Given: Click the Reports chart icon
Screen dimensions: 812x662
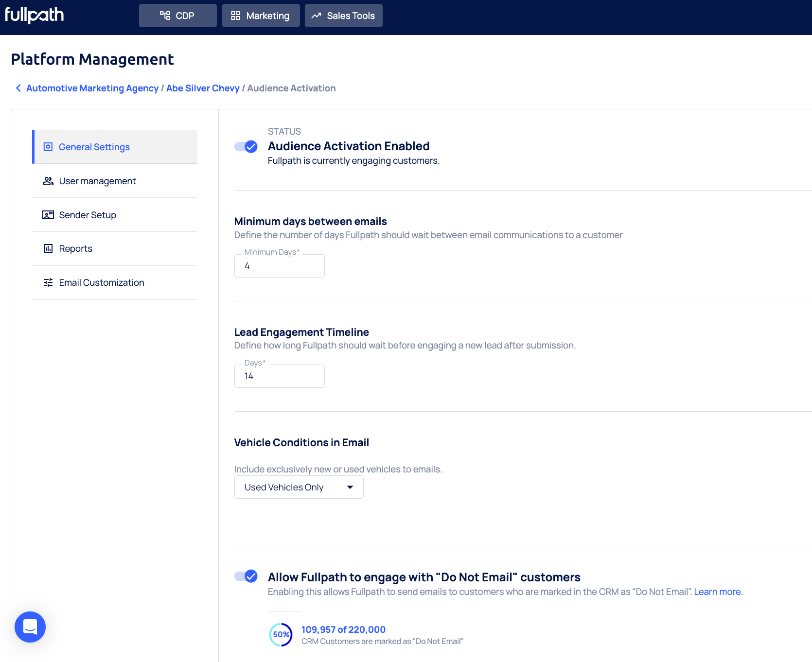Looking at the screenshot, I should 48,248.
